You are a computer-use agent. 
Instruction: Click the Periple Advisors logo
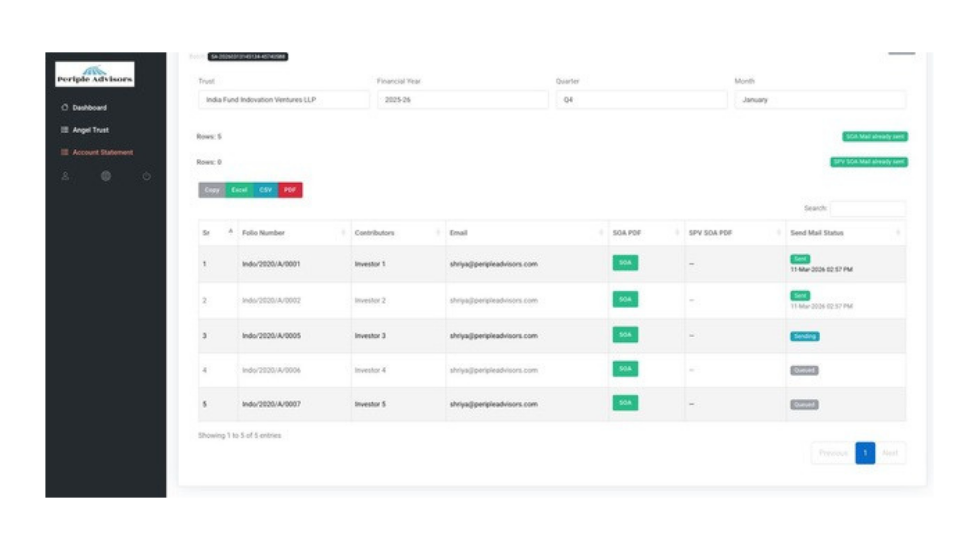coord(95,74)
